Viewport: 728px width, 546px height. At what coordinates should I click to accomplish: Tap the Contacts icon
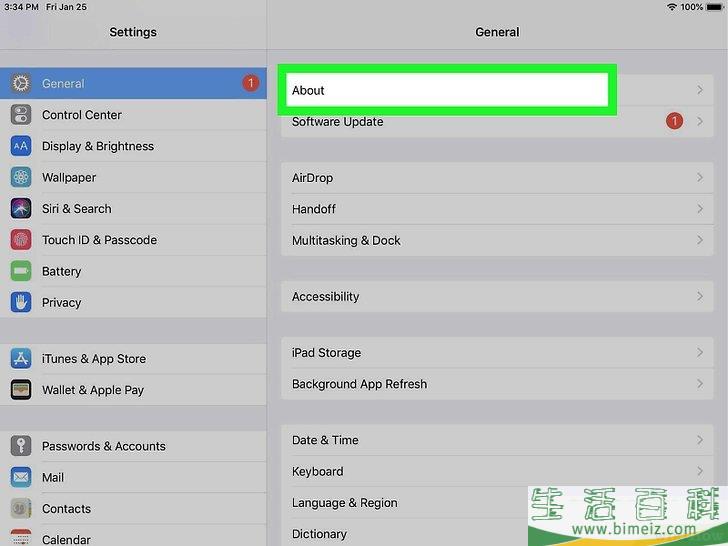coord(21,508)
